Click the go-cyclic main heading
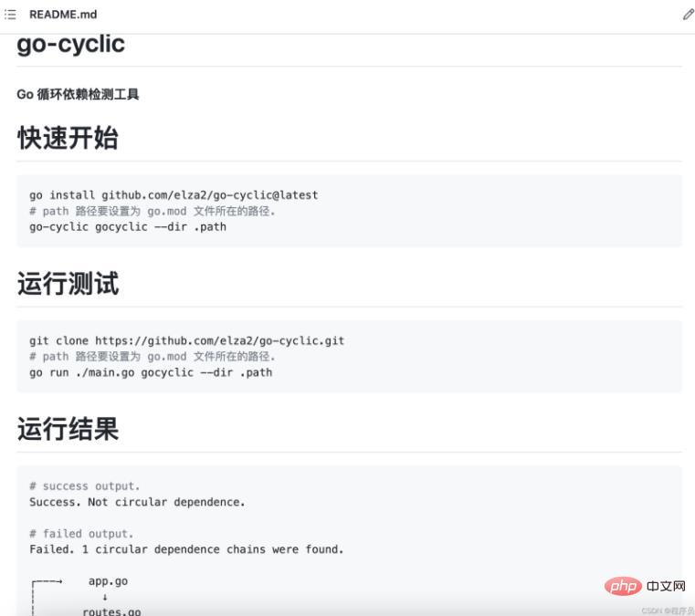The width and height of the screenshot is (695, 616). [x=71, y=45]
